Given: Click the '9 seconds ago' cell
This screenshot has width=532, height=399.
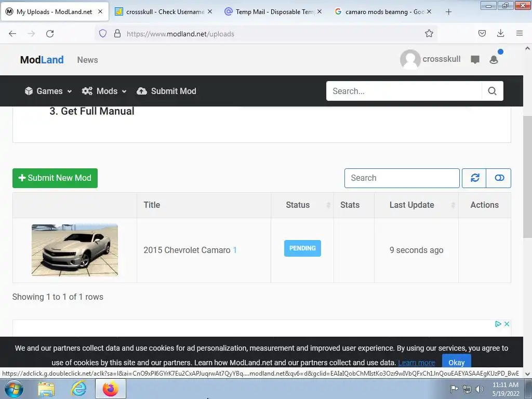Looking at the screenshot, I should [x=416, y=250].
